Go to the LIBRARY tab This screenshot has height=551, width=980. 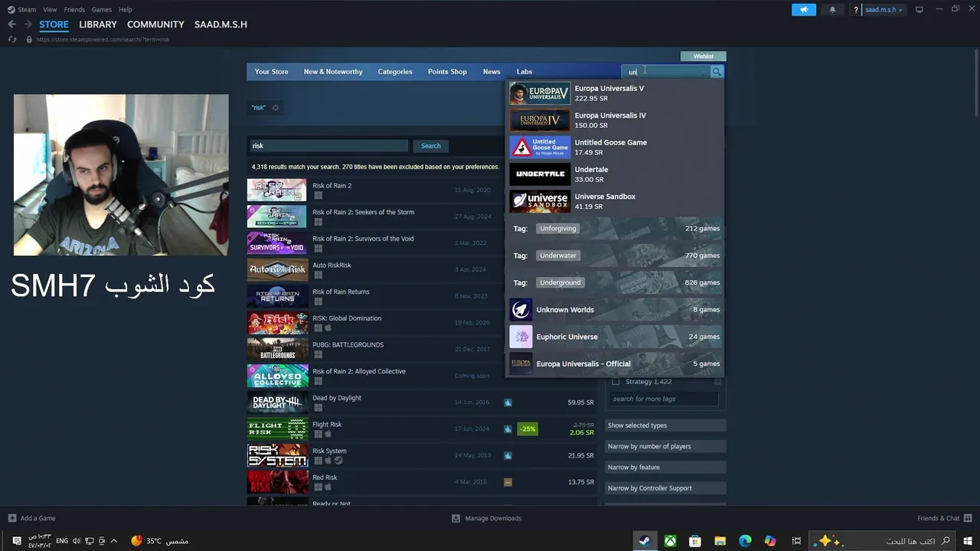pyautogui.click(x=98, y=24)
